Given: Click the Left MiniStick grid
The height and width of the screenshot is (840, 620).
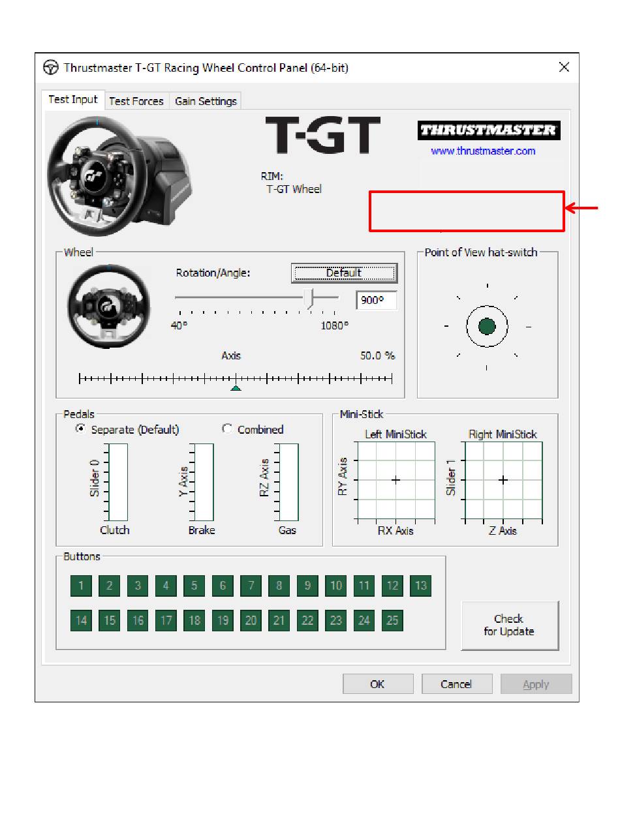Looking at the screenshot, I should tap(395, 481).
